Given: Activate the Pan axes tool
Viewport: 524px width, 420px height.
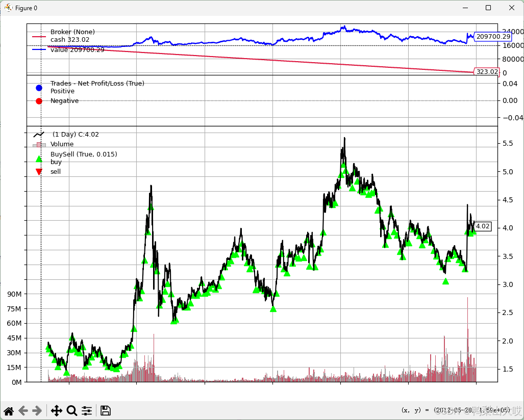Looking at the screenshot, I should 57,411.
